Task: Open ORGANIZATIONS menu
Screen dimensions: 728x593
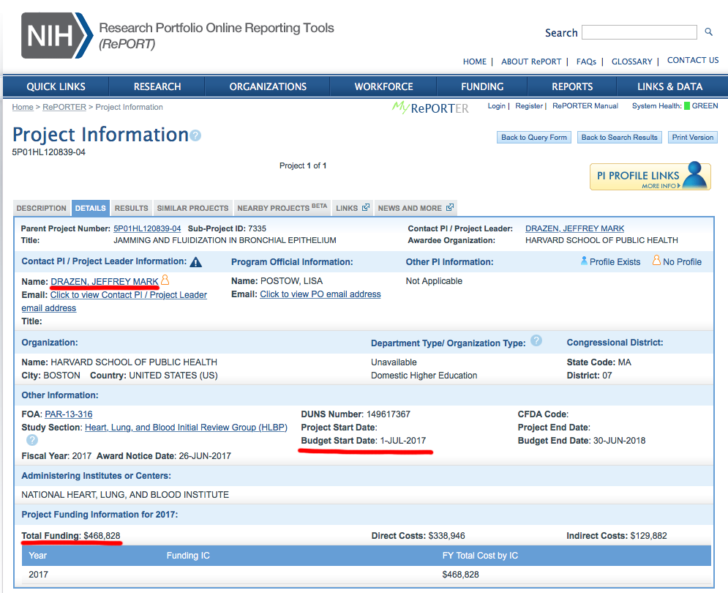Action: [267, 87]
